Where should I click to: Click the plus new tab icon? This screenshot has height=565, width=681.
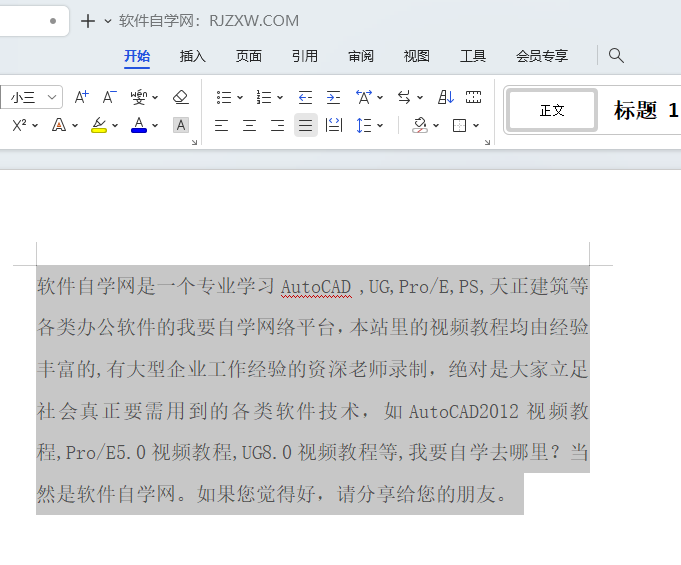[x=88, y=21]
